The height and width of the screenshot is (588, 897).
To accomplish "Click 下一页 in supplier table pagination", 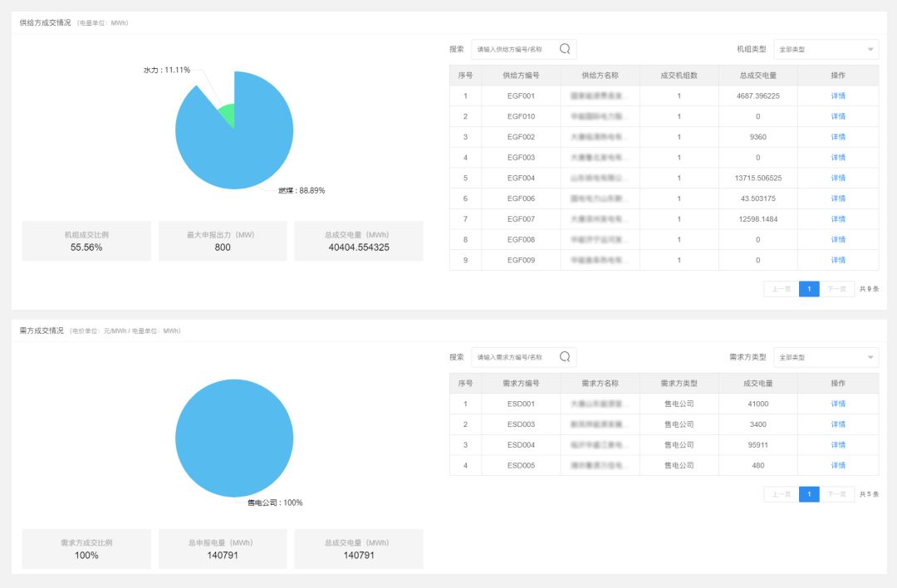I will pos(836,289).
